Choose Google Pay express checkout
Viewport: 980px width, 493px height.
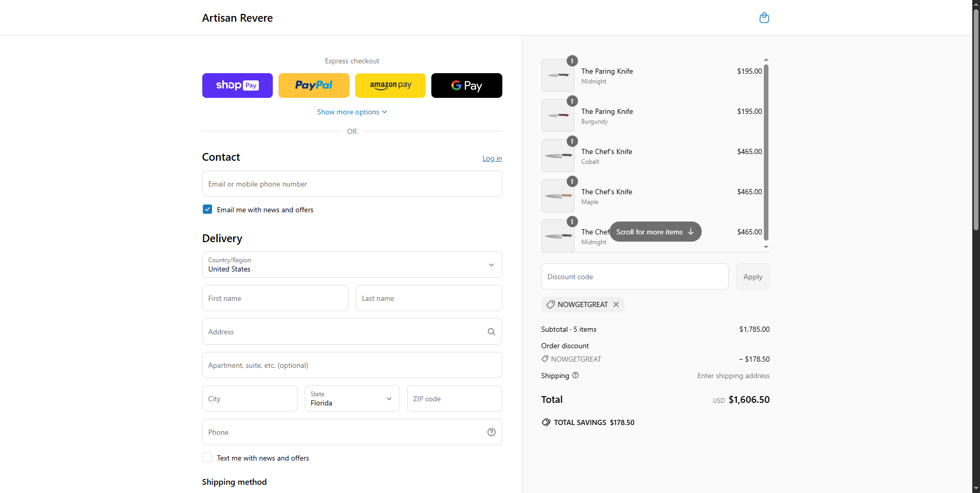tap(467, 86)
